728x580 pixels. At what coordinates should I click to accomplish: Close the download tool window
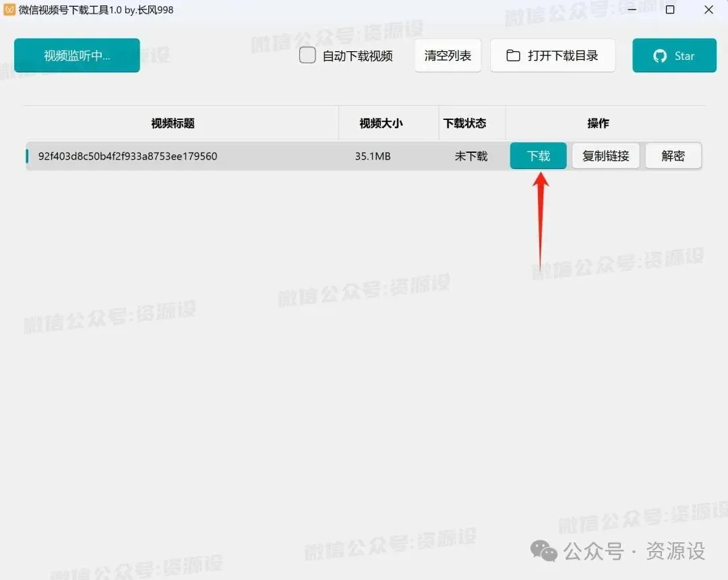click(x=708, y=9)
